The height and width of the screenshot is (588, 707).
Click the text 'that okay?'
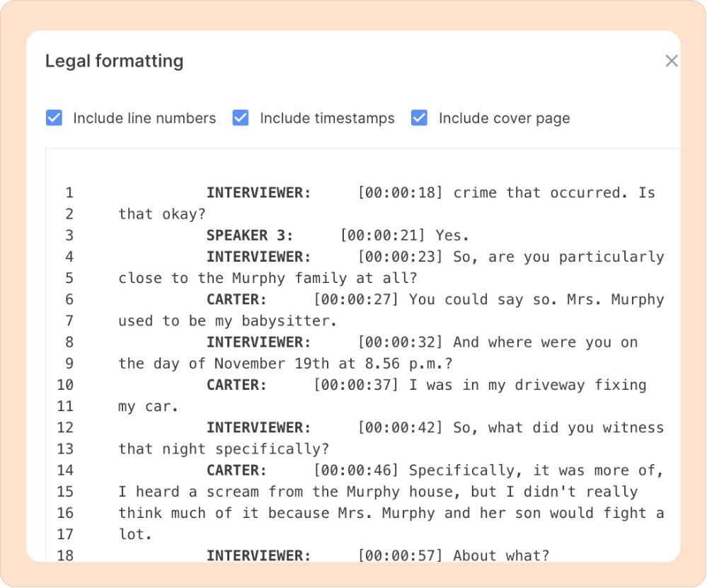pyautogui.click(x=162, y=214)
